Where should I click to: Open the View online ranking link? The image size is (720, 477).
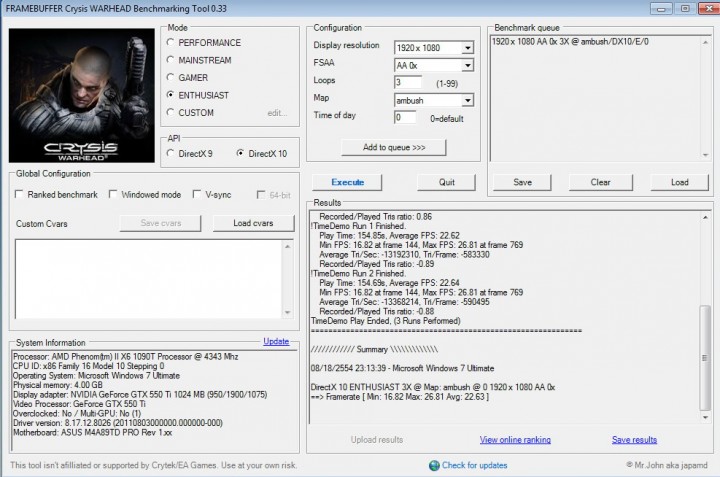point(515,440)
